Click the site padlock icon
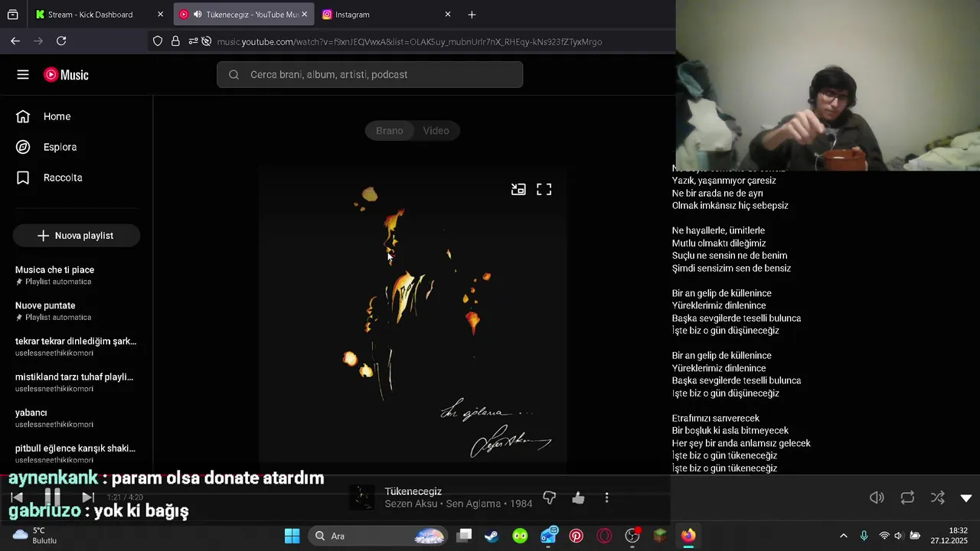This screenshot has height=551, width=980. (x=175, y=41)
